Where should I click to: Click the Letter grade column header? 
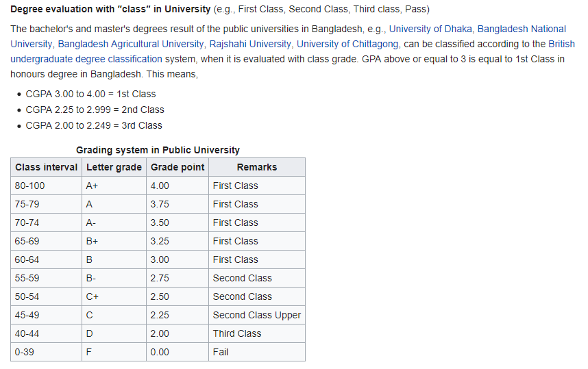click(x=114, y=167)
